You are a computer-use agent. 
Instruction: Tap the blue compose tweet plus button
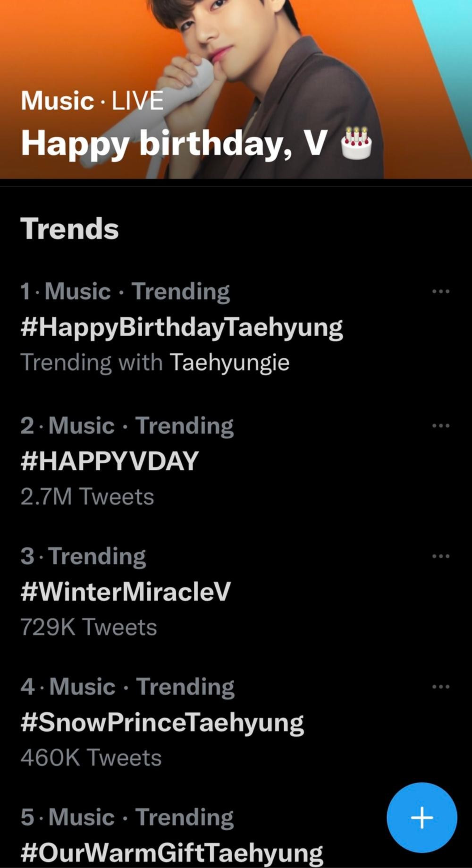pyautogui.click(x=421, y=817)
